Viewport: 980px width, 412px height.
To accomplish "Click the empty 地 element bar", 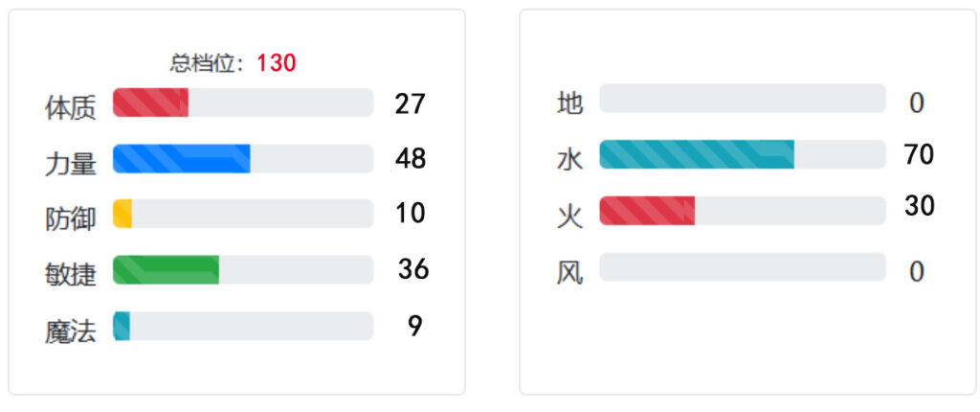I will pos(743,99).
